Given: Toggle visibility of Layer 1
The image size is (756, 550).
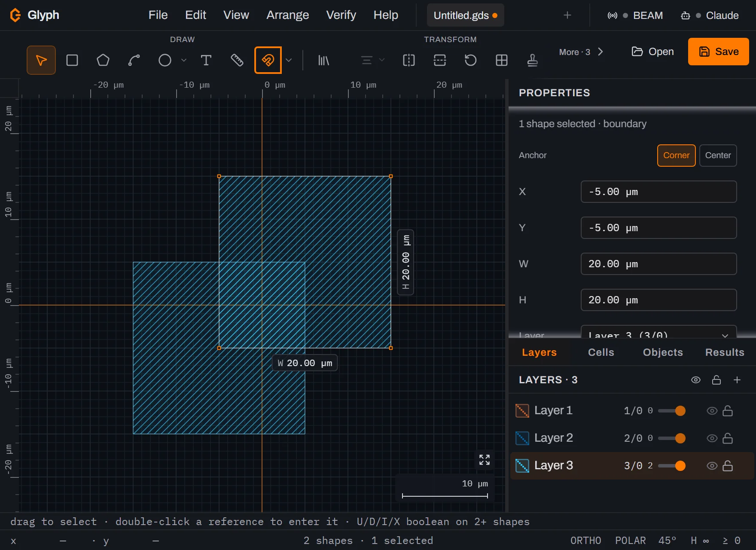Looking at the screenshot, I should point(712,411).
